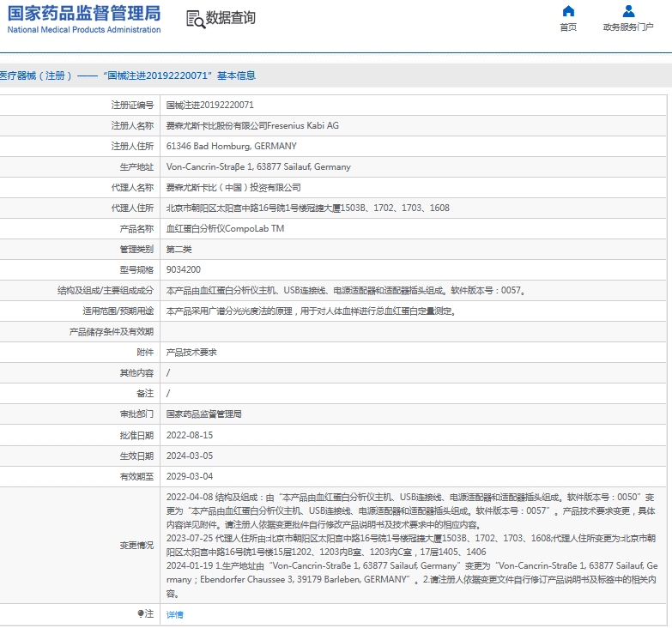672x628 pixels.
Task: Click the 数据查询 heading text
Action: point(231,18)
